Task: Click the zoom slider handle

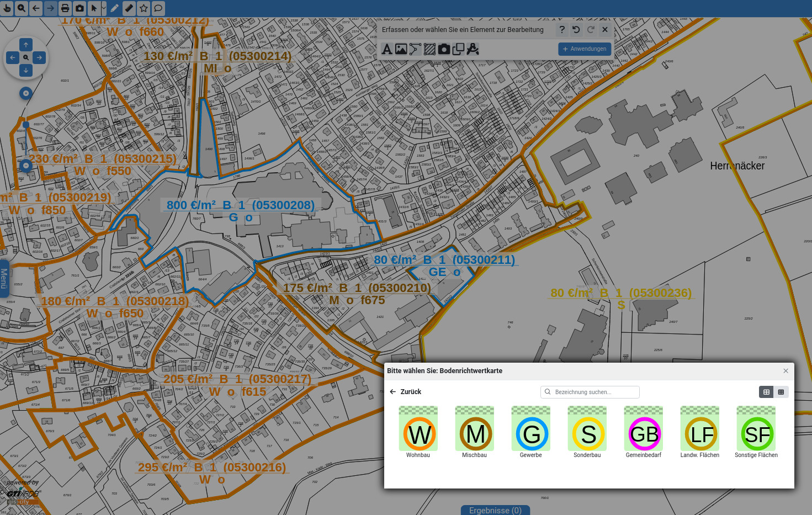Action: (x=25, y=125)
